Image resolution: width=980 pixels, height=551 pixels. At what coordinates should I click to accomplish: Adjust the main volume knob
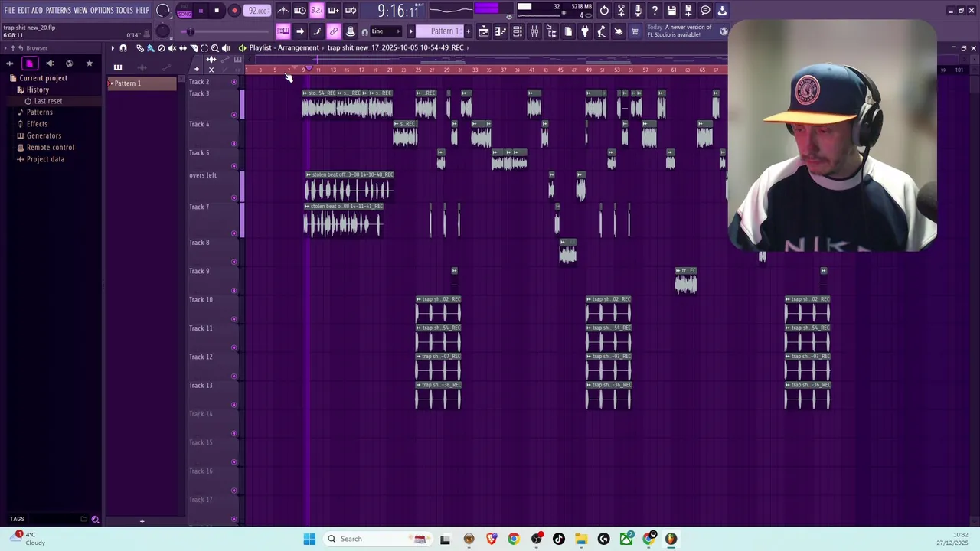point(162,11)
